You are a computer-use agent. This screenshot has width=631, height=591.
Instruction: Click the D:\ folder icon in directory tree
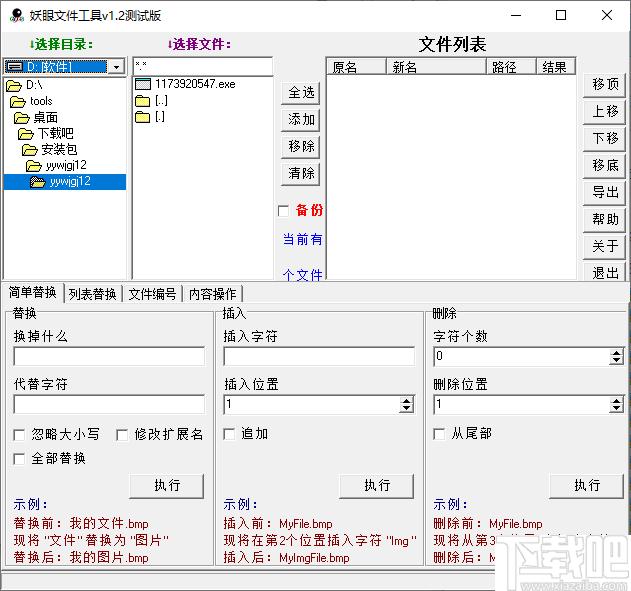(x=14, y=85)
